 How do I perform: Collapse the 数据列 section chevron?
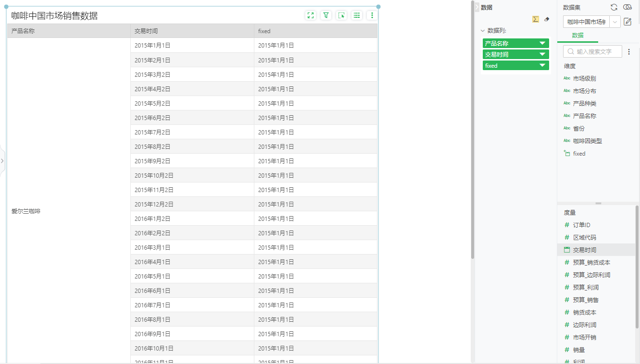(x=482, y=30)
